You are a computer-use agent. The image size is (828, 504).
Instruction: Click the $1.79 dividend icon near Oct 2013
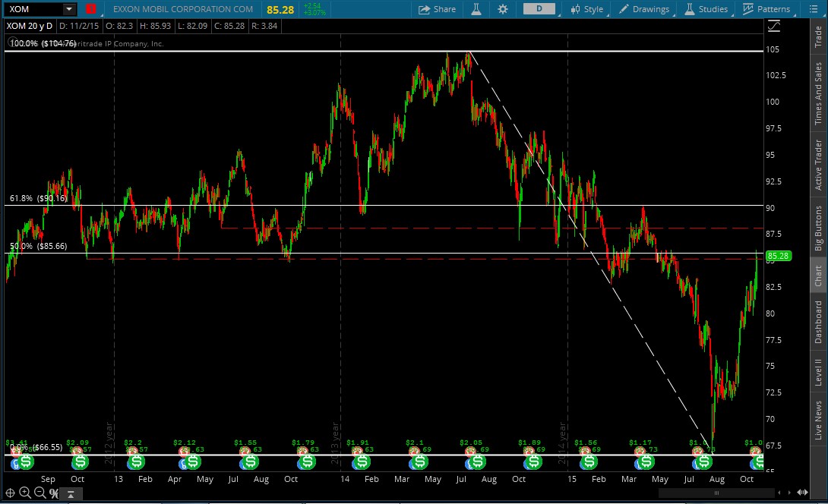307,461
